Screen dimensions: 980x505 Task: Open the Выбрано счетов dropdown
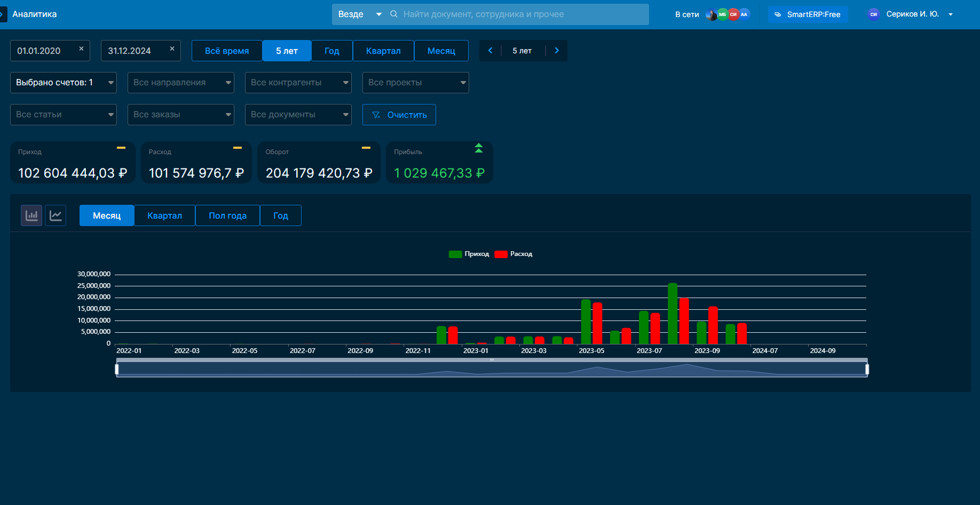pos(64,83)
